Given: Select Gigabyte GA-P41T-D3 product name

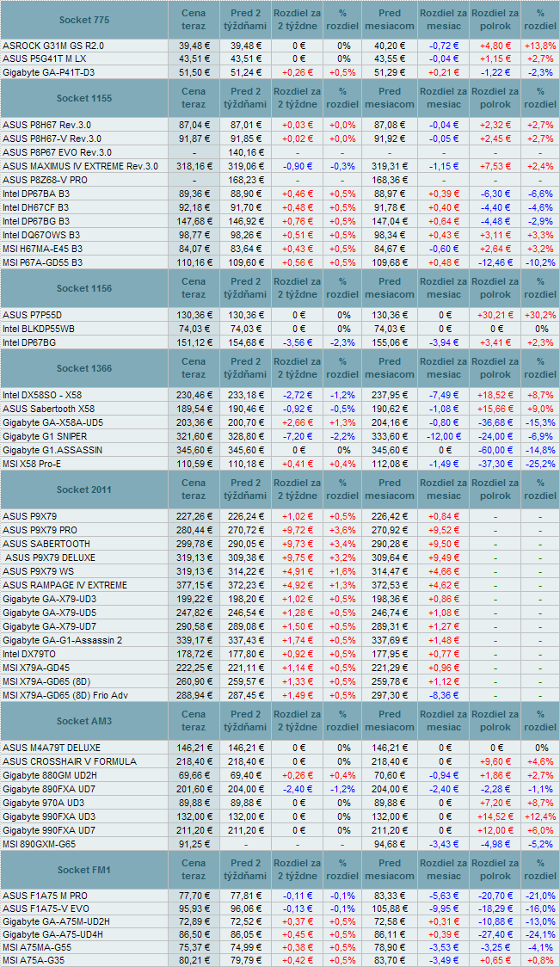Looking at the screenshot, I should tap(48, 73).
